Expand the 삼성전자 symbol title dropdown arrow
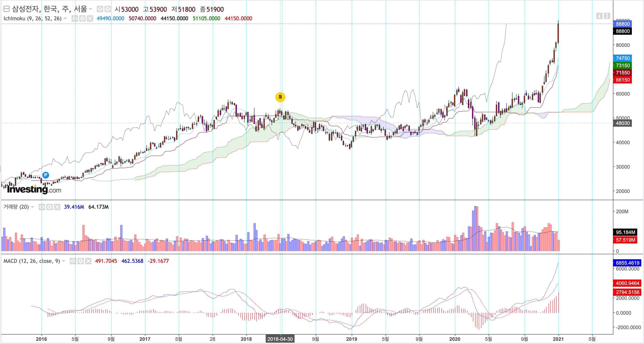 (x=91, y=9)
